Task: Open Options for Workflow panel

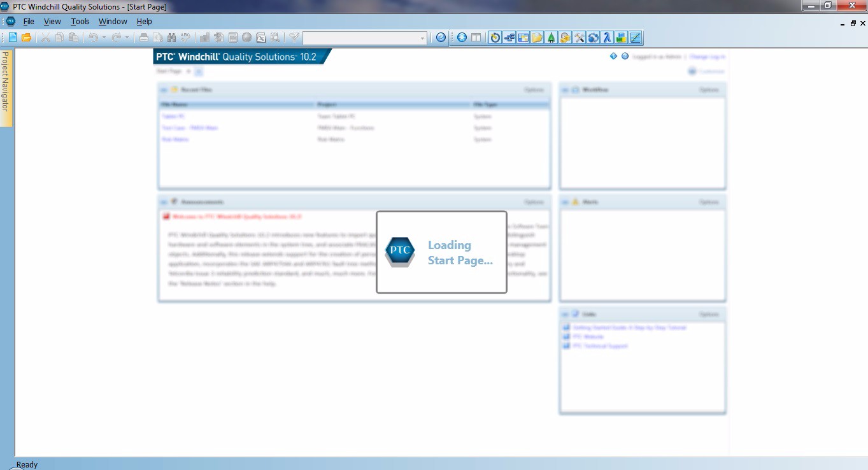Action: [709, 90]
